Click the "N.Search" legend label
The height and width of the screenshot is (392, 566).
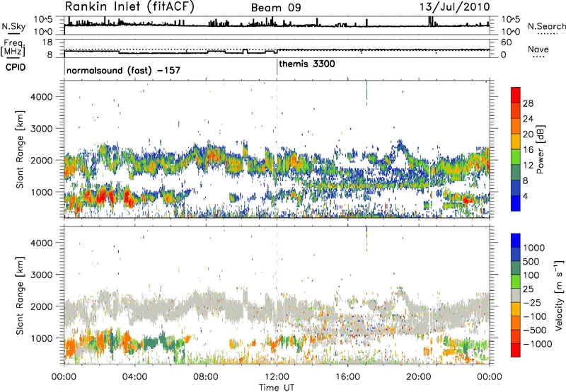point(547,26)
